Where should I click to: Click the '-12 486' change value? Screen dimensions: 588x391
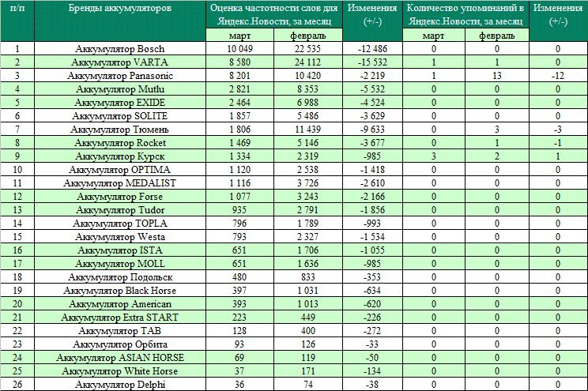[x=372, y=49]
